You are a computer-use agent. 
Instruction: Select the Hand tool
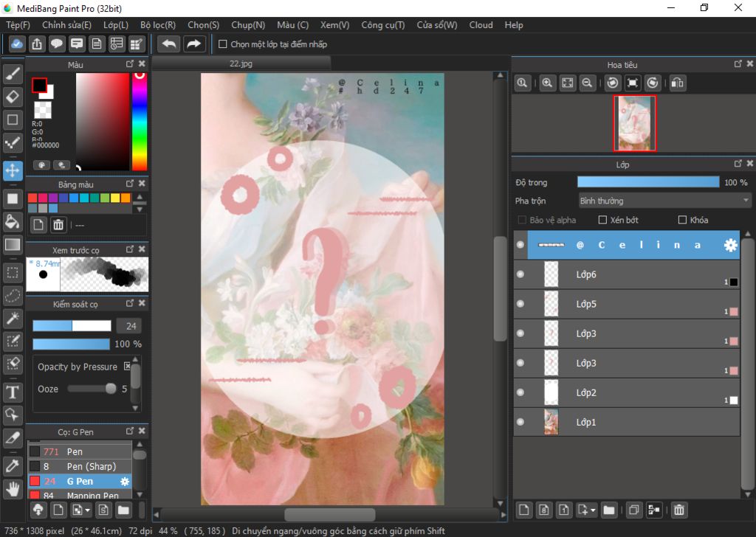(x=13, y=489)
